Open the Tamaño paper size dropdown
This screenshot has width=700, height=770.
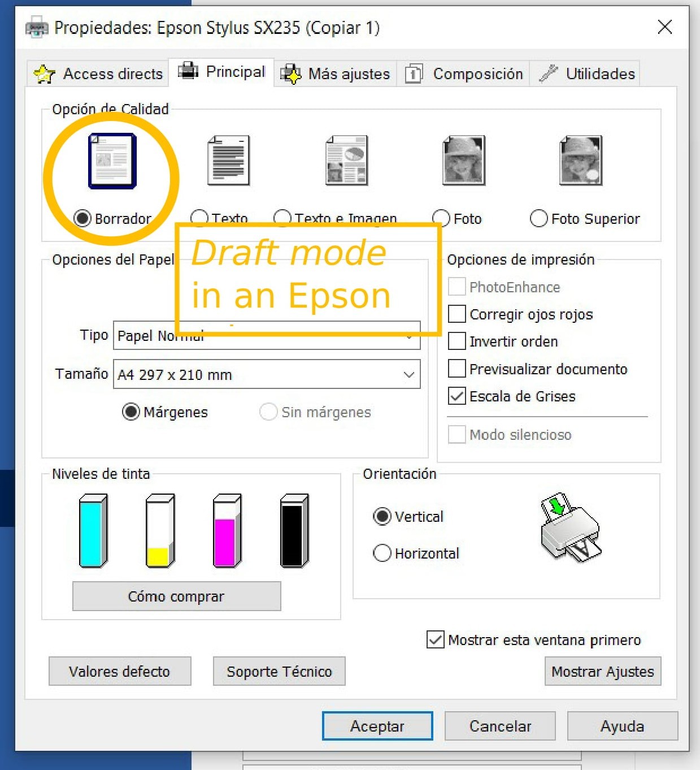267,374
